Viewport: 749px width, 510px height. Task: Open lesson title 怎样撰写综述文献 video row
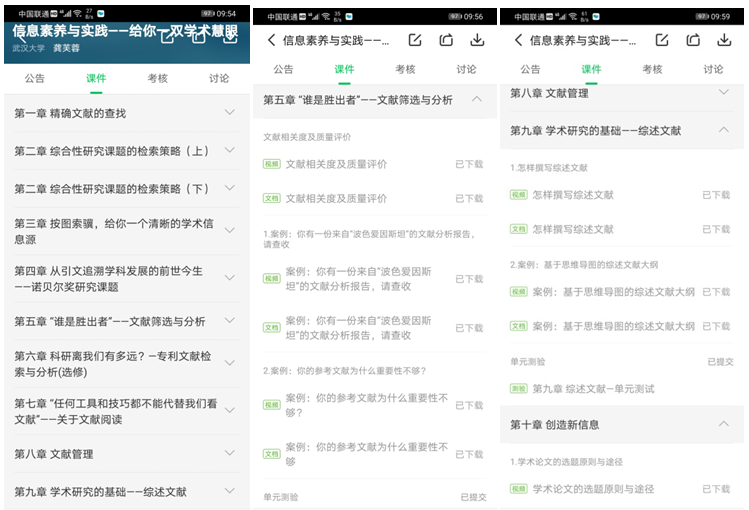point(573,195)
